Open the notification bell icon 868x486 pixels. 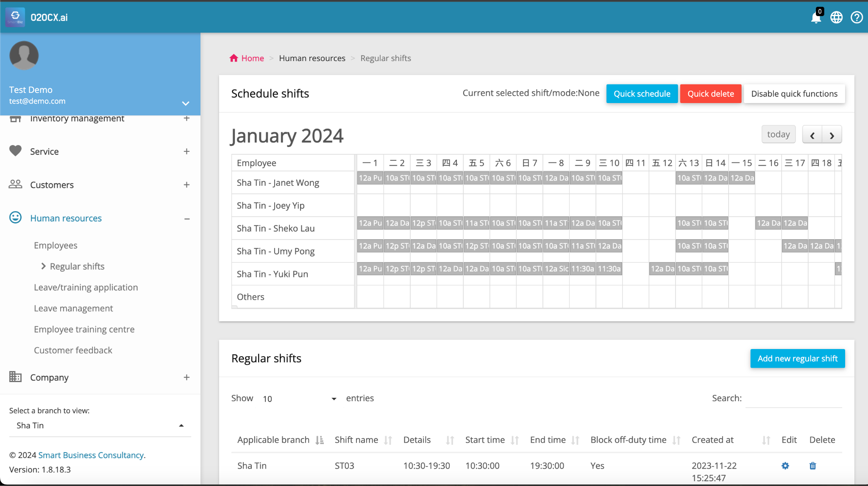815,17
